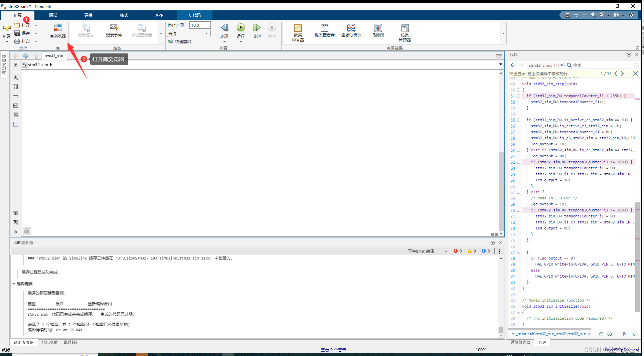The image size is (644, 356).
Task: Click the canvas navigate forward arrow
Action: [x=26, y=56]
